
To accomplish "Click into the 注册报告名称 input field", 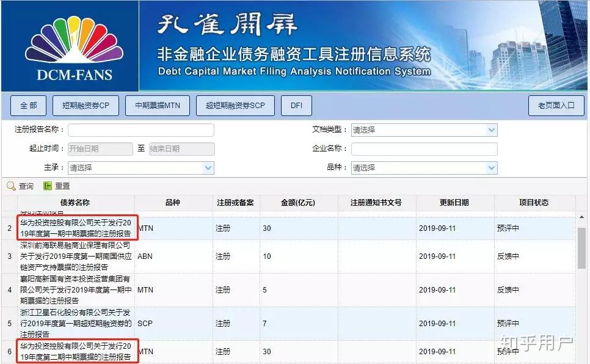I will point(140,130).
